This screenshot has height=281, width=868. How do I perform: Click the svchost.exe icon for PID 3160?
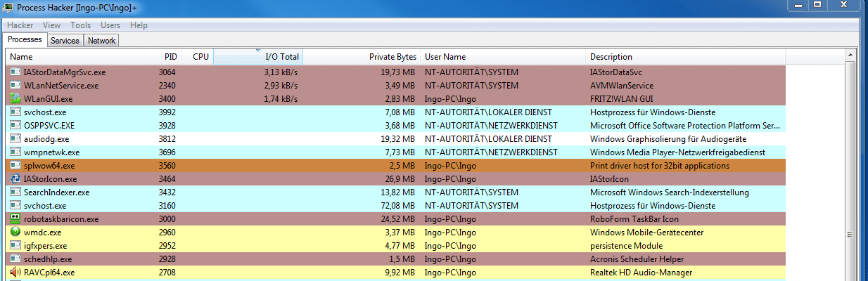16,205
